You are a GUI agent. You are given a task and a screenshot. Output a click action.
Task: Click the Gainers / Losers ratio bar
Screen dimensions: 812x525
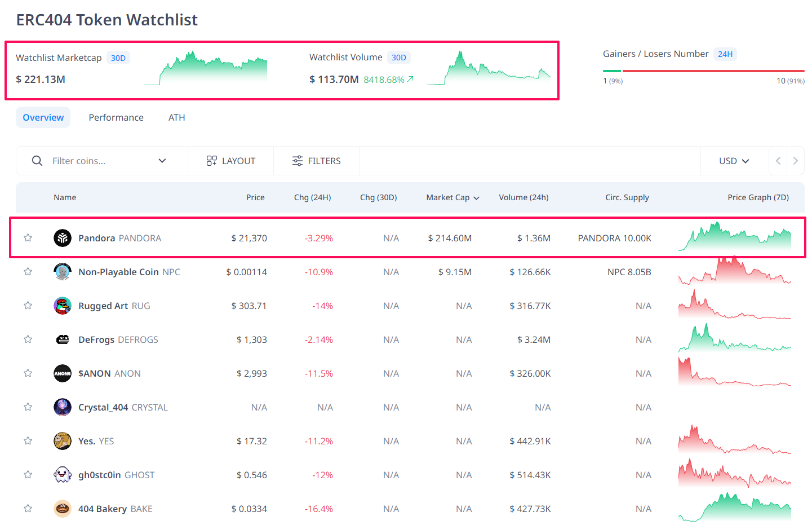tap(703, 71)
